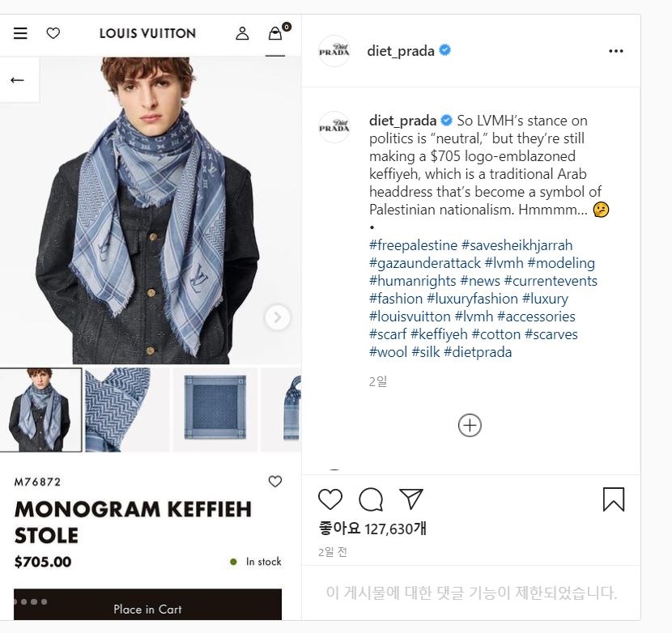
Task: Like the diet_prada post
Action: click(x=330, y=499)
